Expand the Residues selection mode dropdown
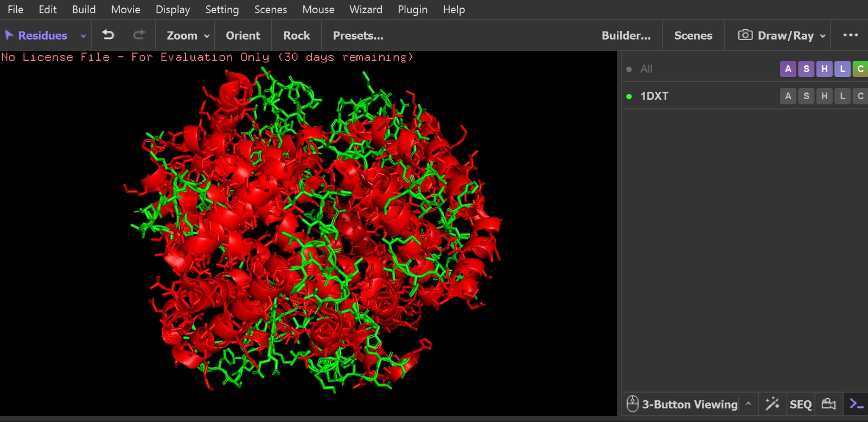This screenshot has width=868, height=422. click(x=83, y=36)
